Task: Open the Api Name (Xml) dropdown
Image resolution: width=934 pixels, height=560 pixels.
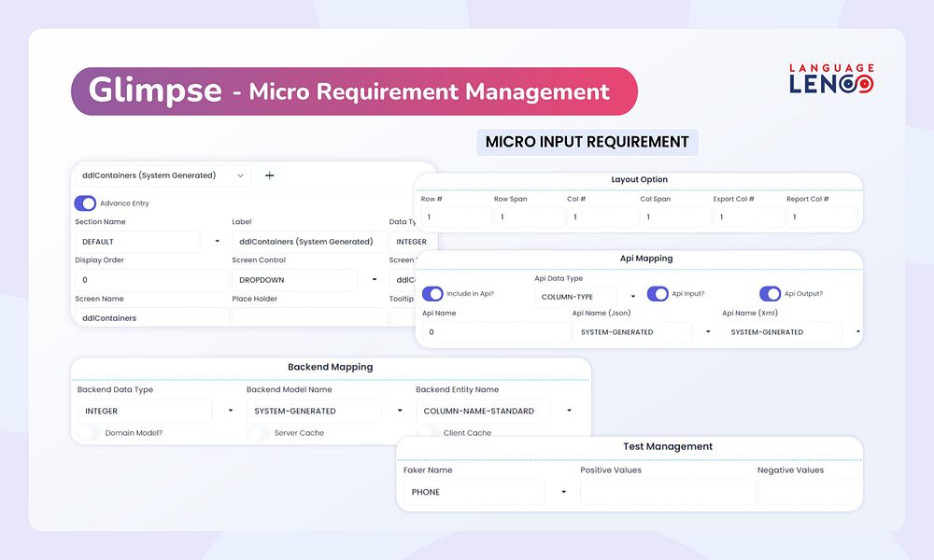Action: pos(792,332)
